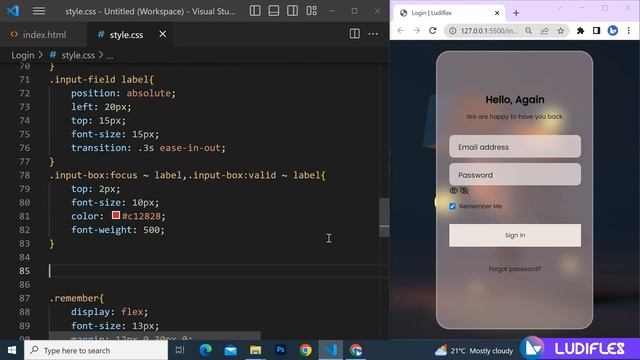Click the share page icon in address bar

coord(544,31)
